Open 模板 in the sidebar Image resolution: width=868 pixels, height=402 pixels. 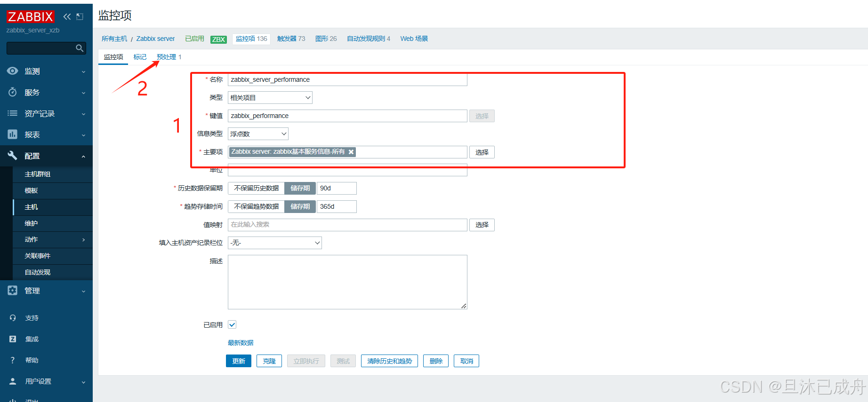(x=53, y=190)
